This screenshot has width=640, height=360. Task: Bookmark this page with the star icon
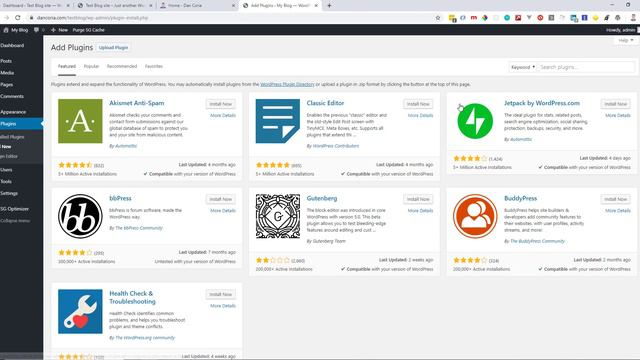pyautogui.click(x=438, y=18)
